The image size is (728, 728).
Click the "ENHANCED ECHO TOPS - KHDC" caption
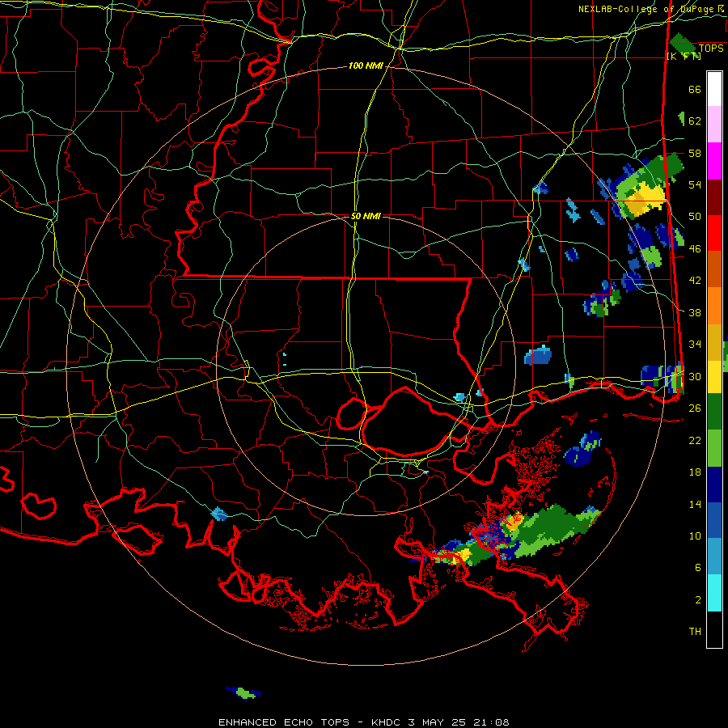(309, 722)
